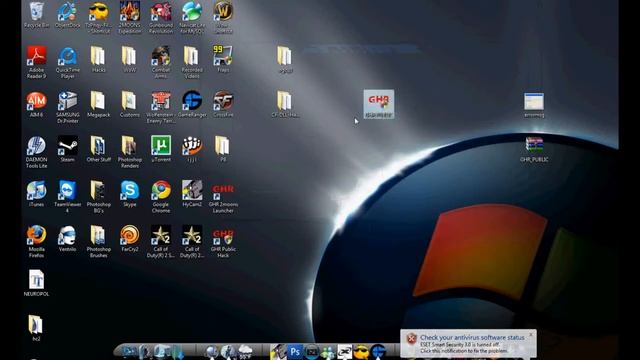Close the antivirus notification balloon
The width and height of the screenshot is (640, 360).
point(531,335)
